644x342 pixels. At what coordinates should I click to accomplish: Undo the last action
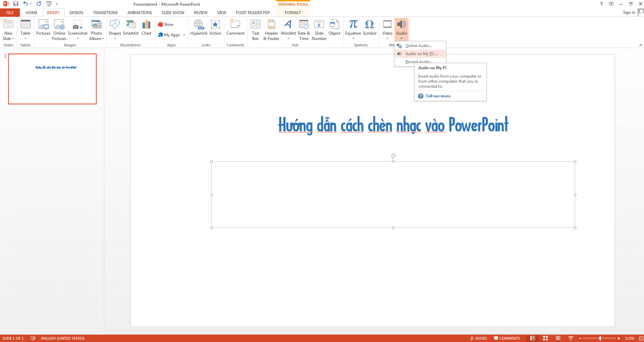26,4
